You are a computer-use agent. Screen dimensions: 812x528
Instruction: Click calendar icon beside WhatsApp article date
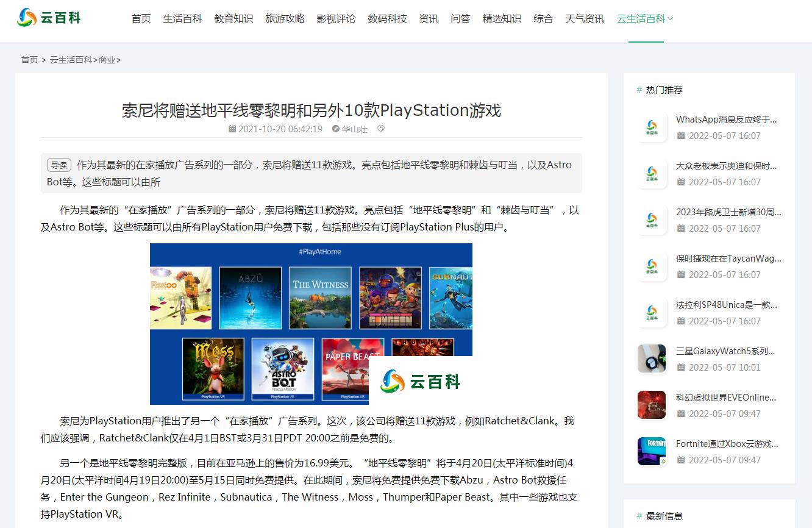pos(681,135)
